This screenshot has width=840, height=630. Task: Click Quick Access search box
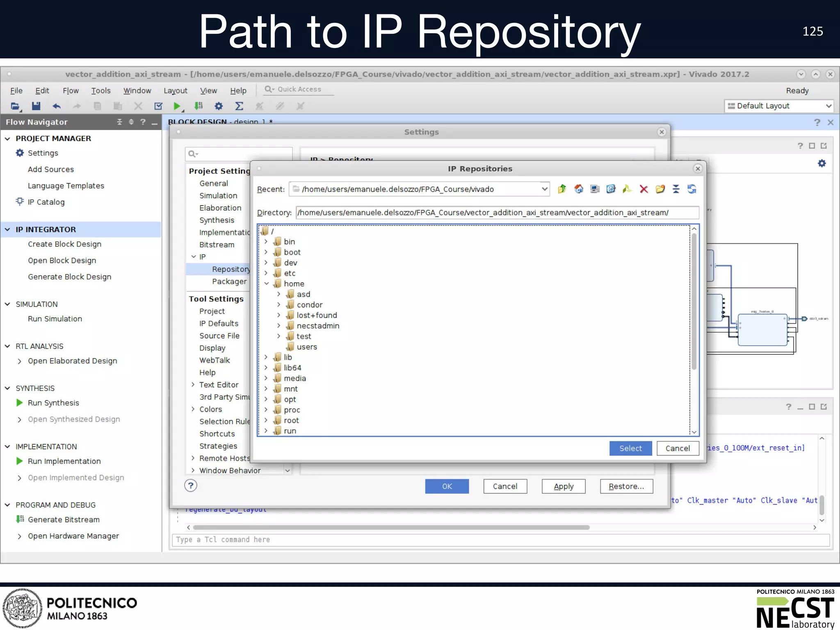299,89
